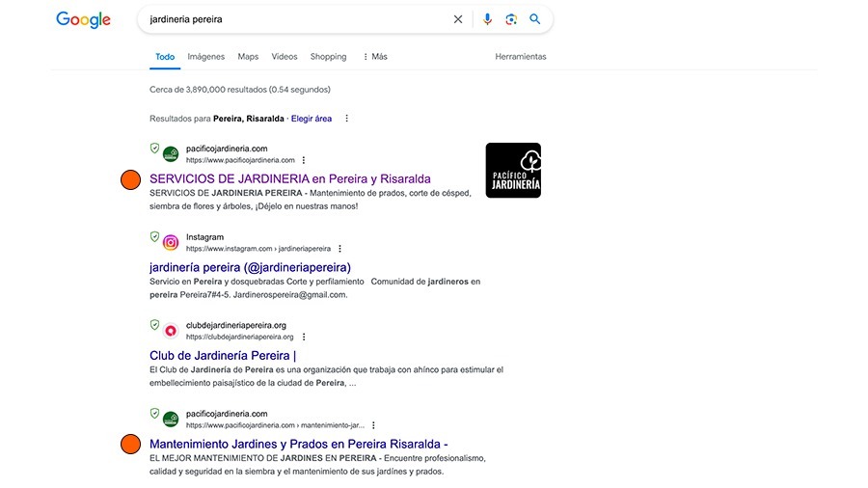Open three-dot menu next to Elegir área
Screen dimensions: 868x488
click(346, 119)
